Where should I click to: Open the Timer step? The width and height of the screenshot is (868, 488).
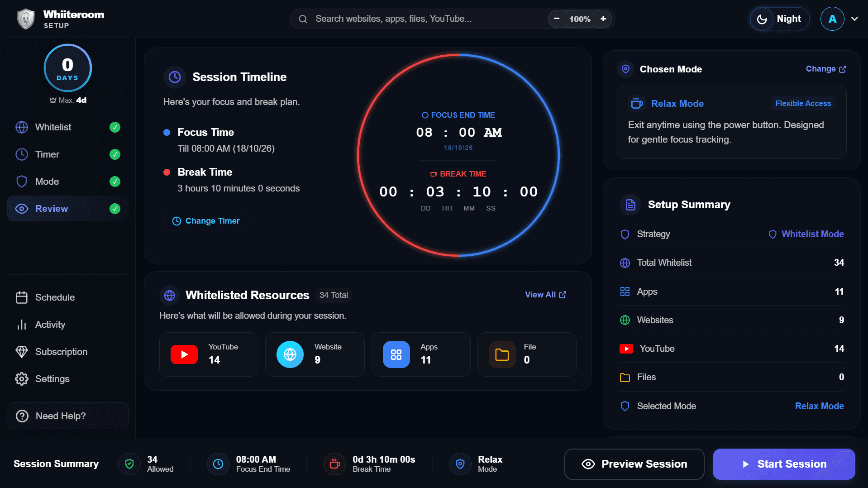click(68, 154)
